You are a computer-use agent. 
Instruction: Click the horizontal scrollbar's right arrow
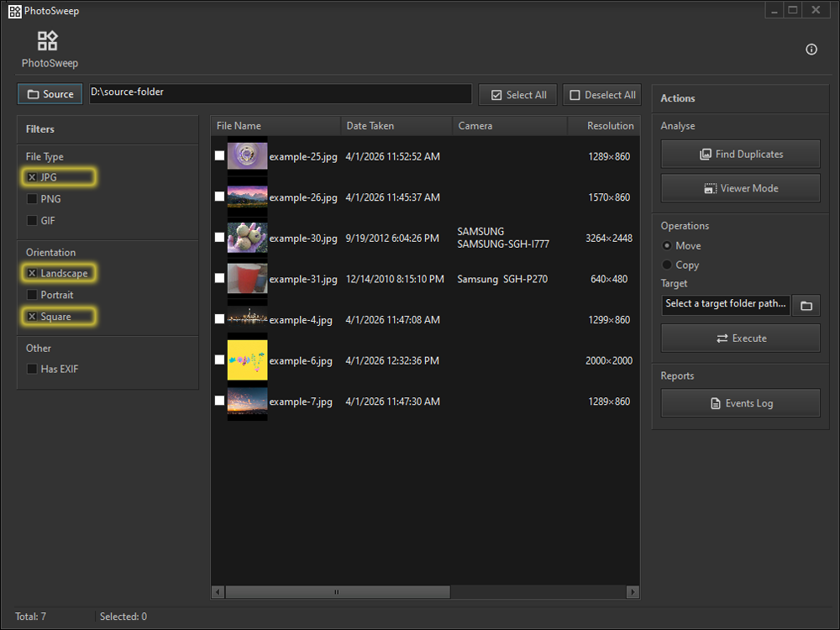pos(633,591)
